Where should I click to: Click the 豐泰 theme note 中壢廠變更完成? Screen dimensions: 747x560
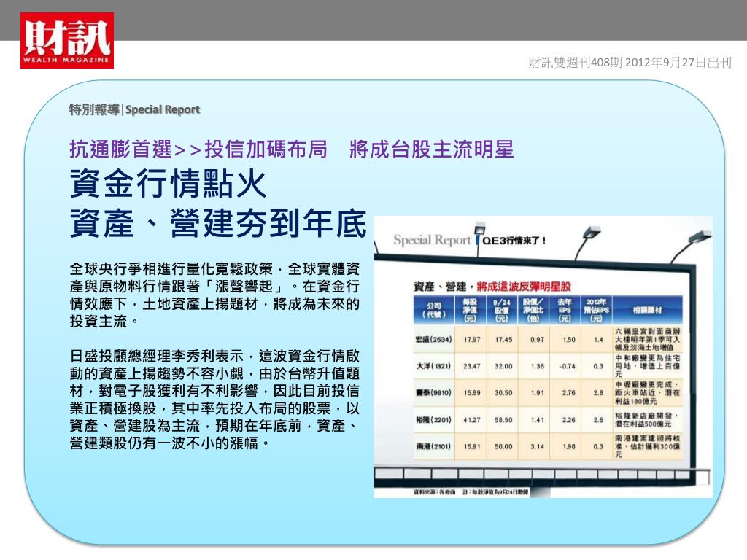(x=648, y=392)
